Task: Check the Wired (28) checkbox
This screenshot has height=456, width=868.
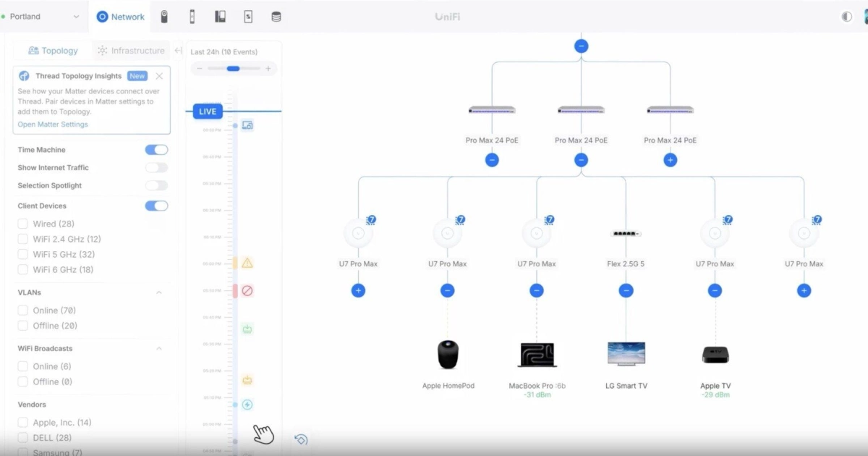Action: pyautogui.click(x=23, y=224)
